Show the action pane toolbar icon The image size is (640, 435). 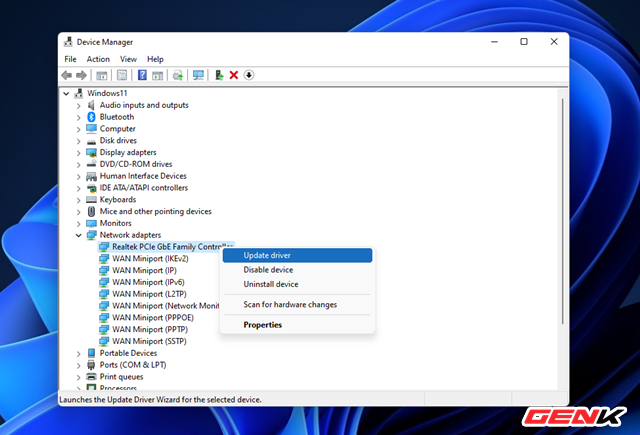(x=157, y=75)
